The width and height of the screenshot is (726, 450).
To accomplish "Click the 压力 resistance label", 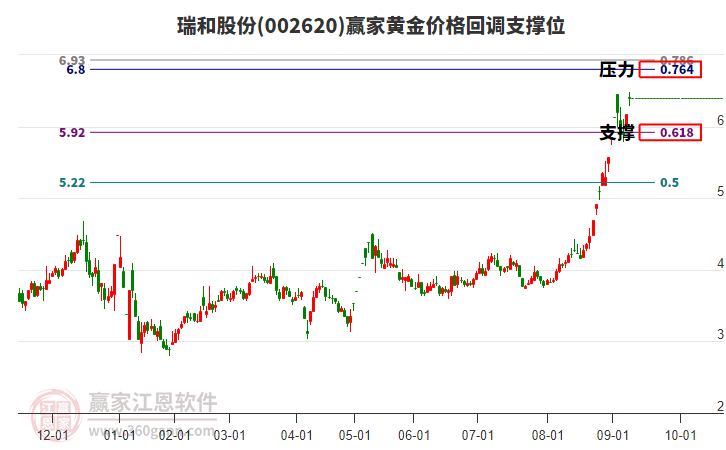I will 616,70.
